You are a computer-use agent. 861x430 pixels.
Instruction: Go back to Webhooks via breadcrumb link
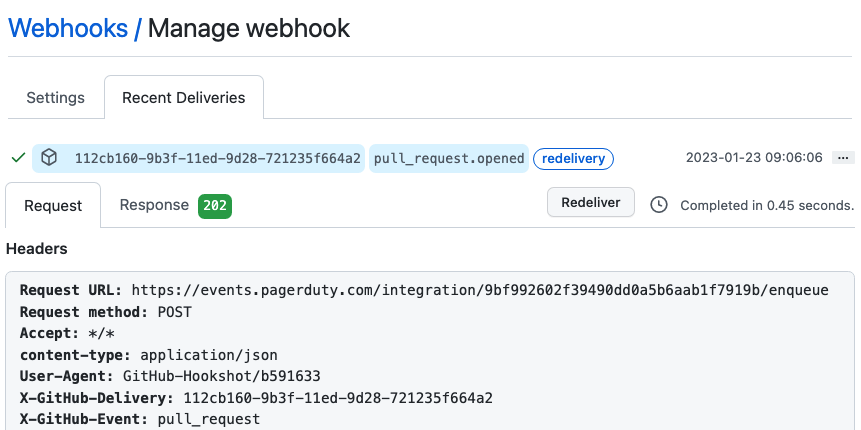(67, 28)
